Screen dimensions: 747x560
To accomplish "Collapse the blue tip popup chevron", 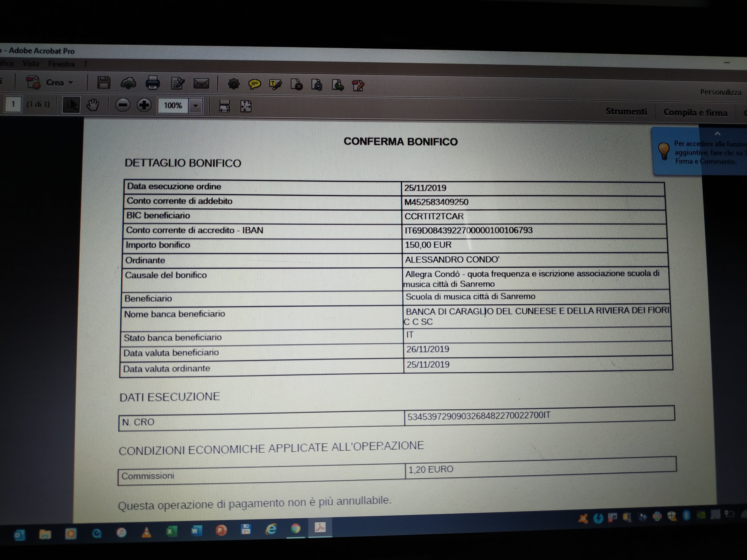I will point(717,134).
